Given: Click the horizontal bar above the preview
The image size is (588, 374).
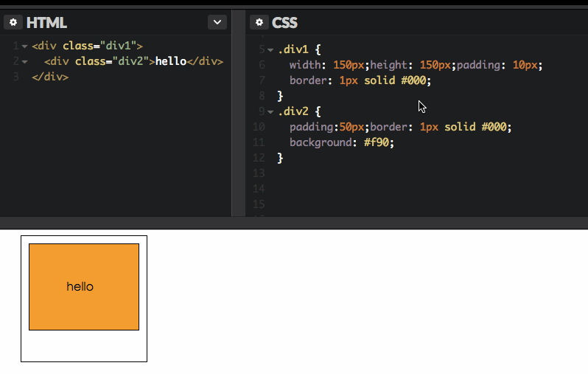Looking at the screenshot, I should [294, 223].
